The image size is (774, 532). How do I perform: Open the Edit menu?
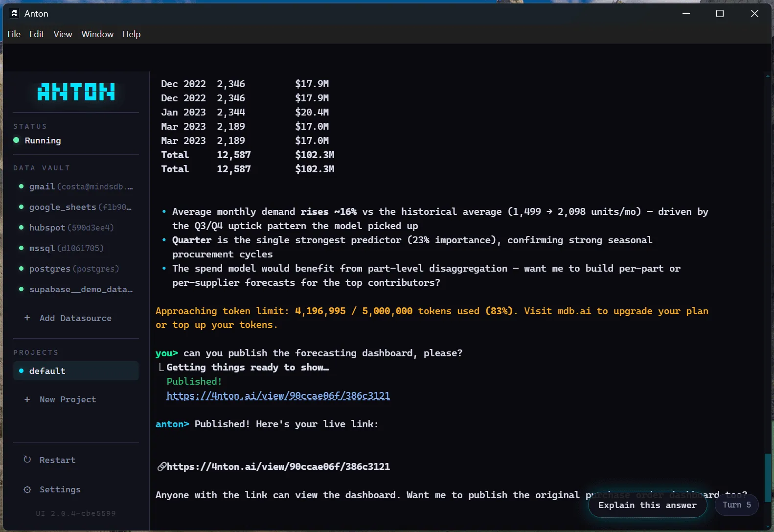tap(37, 34)
